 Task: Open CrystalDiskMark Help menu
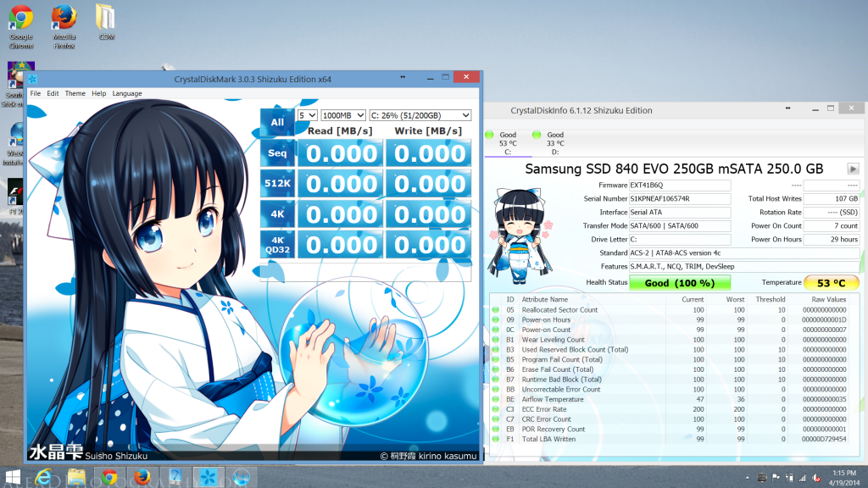click(x=98, y=93)
